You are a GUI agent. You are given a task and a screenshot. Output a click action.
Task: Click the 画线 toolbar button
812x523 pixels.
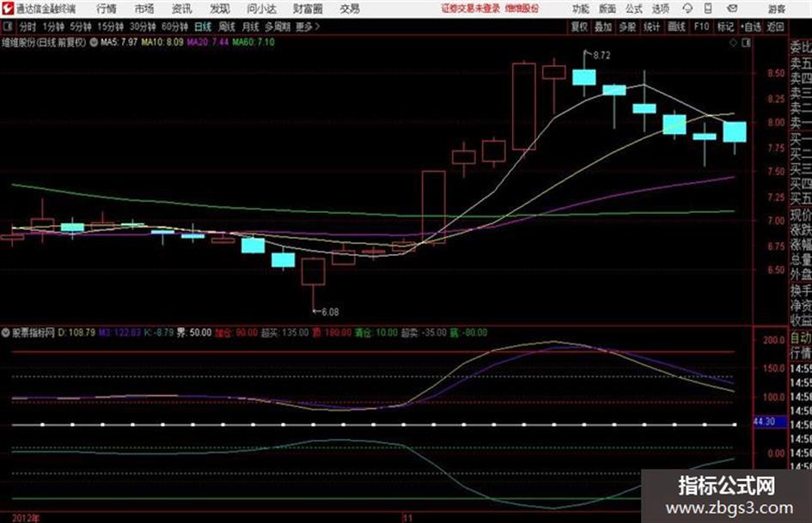(x=676, y=27)
